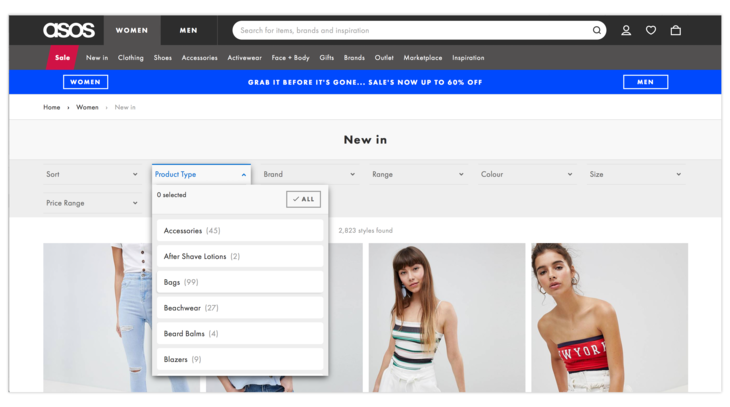The image size is (730, 407).
Task: Click the ALL select button
Action: pos(303,199)
